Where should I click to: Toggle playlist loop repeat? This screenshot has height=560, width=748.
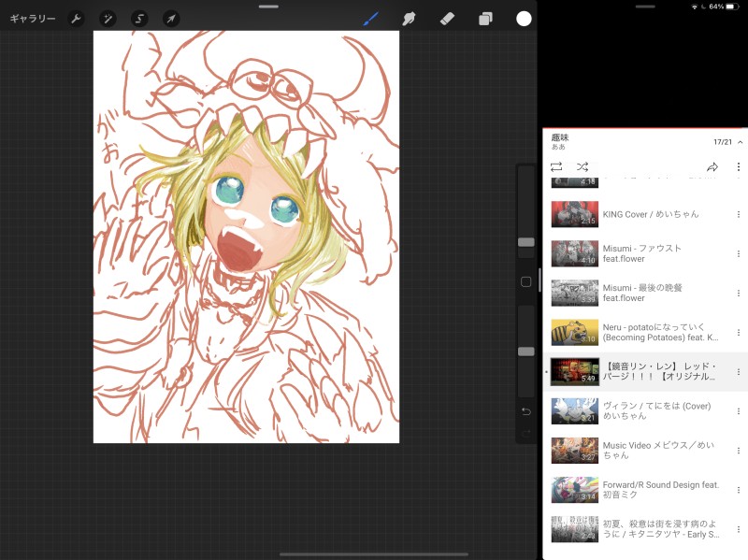(x=556, y=166)
